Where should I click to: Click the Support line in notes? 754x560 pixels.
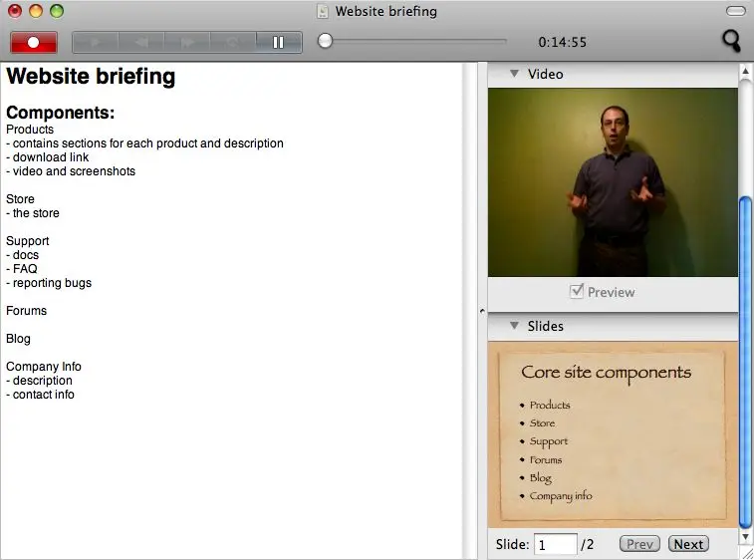click(x=28, y=241)
